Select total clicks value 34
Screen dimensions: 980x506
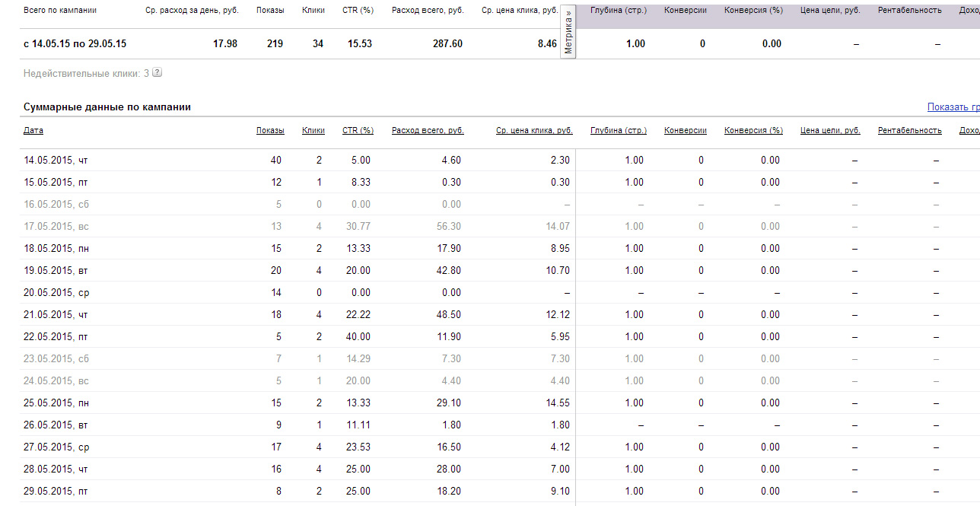click(x=318, y=44)
